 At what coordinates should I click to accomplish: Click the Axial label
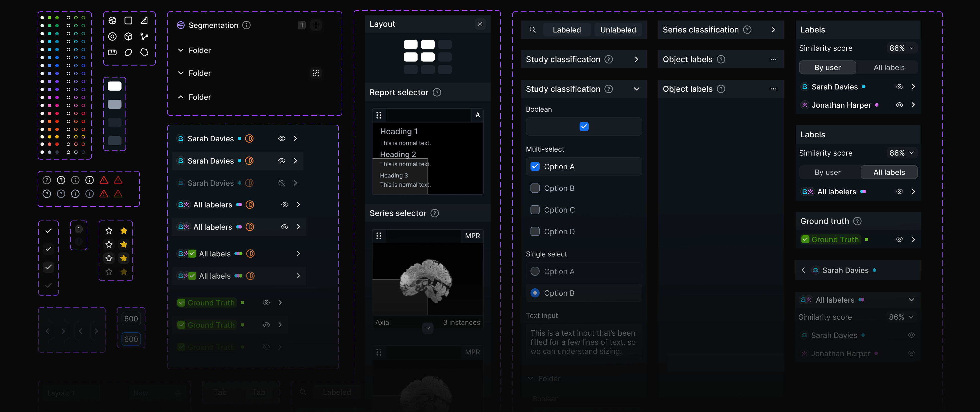383,322
